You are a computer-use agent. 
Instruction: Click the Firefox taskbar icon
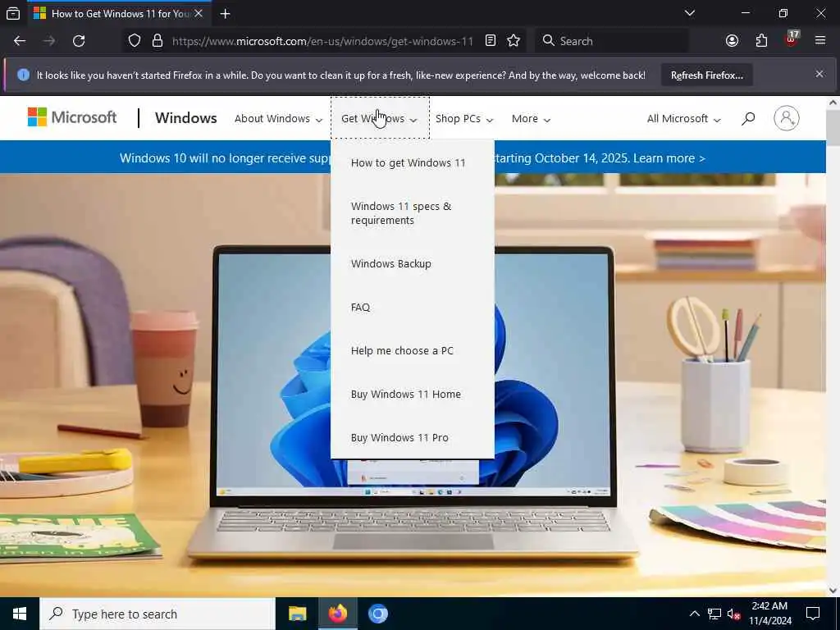[337, 614]
